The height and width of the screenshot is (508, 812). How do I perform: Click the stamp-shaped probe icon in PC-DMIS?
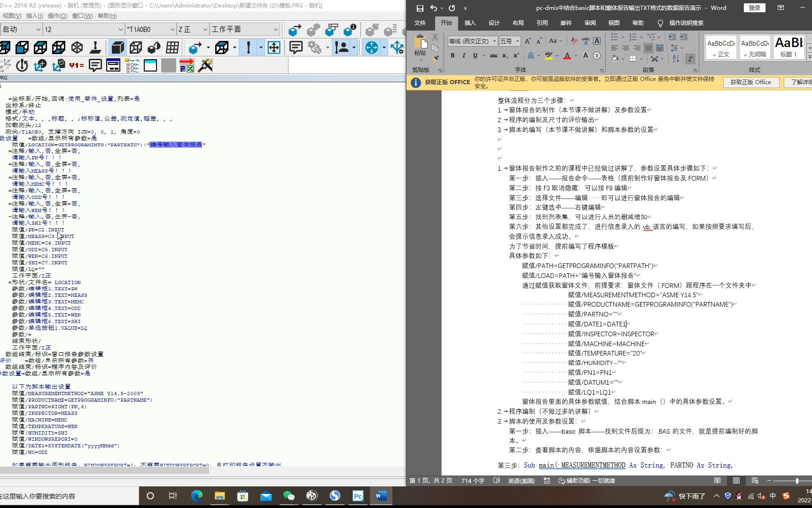(95, 48)
